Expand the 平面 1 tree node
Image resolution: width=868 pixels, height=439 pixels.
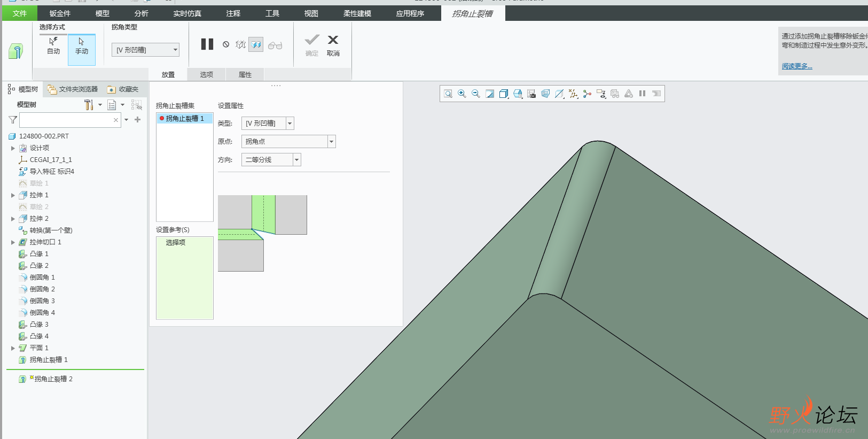pyautogui.click(x=13, y=348)
